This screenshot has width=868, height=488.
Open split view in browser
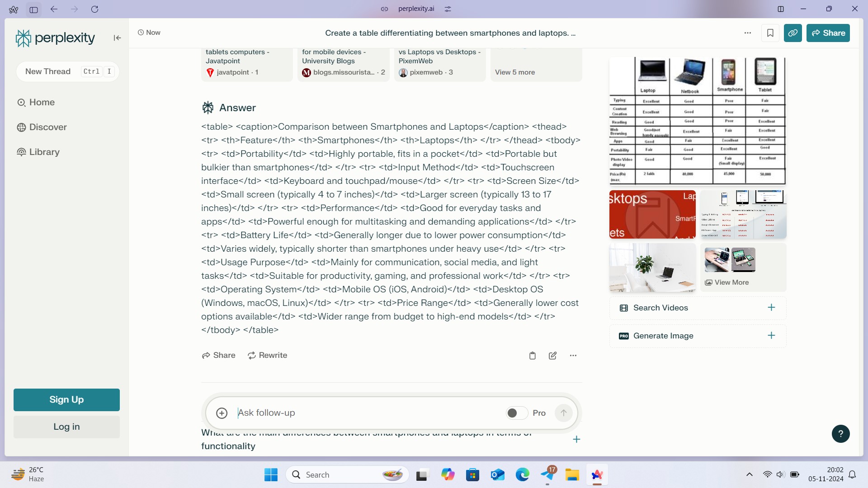(781, 9)
